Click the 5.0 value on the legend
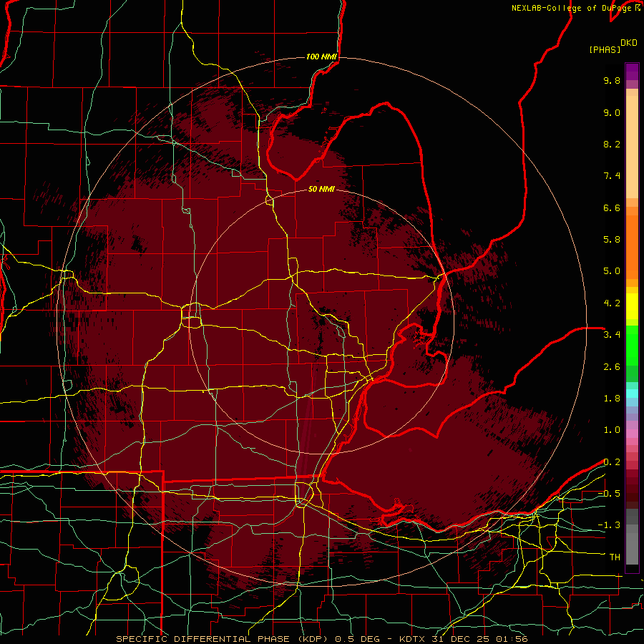644x644 pixels. [x=612, y=271]
